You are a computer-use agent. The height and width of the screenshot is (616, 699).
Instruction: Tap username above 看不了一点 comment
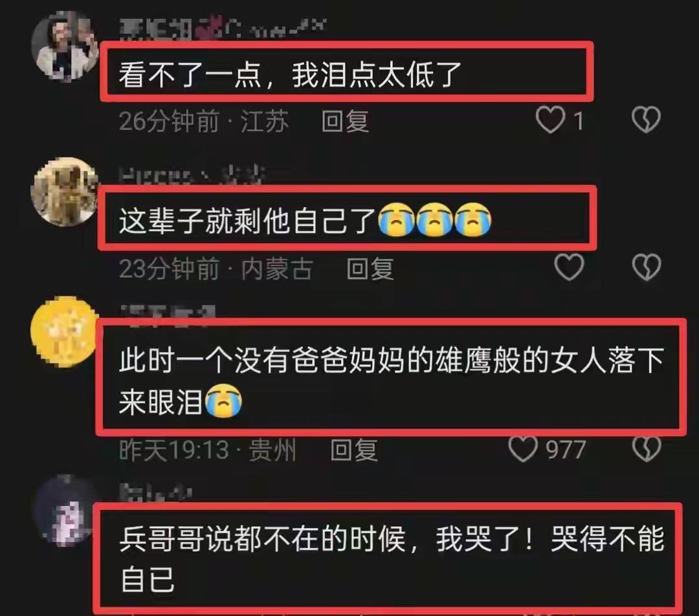pos(223,29)
